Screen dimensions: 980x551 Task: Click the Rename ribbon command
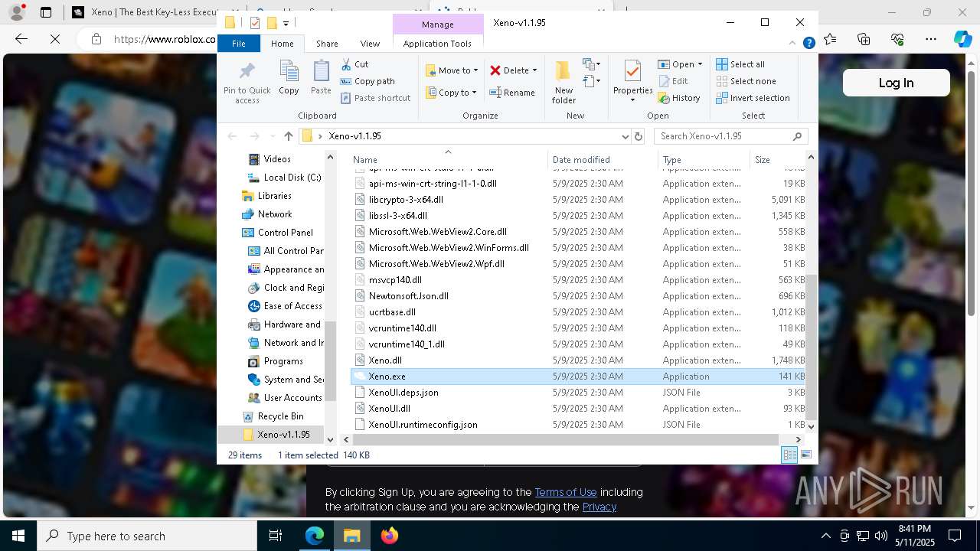[x=512, y=93]
